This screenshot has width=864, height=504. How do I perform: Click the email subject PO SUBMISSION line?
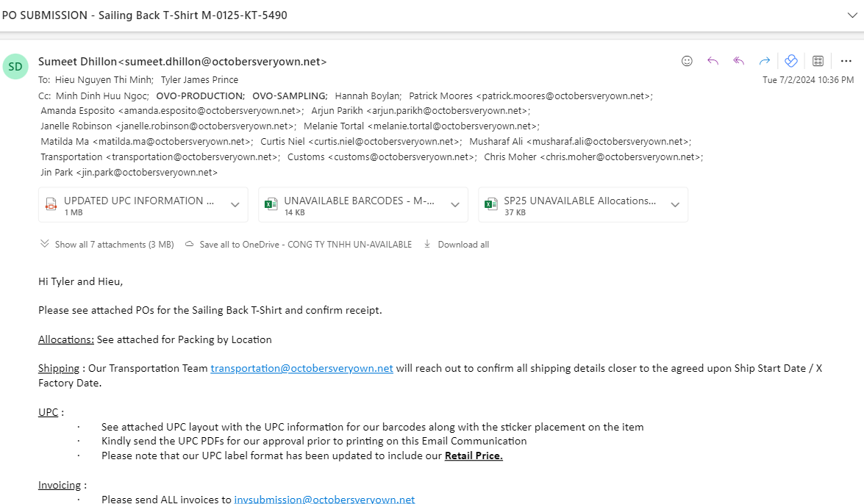(x=144, y=15)
